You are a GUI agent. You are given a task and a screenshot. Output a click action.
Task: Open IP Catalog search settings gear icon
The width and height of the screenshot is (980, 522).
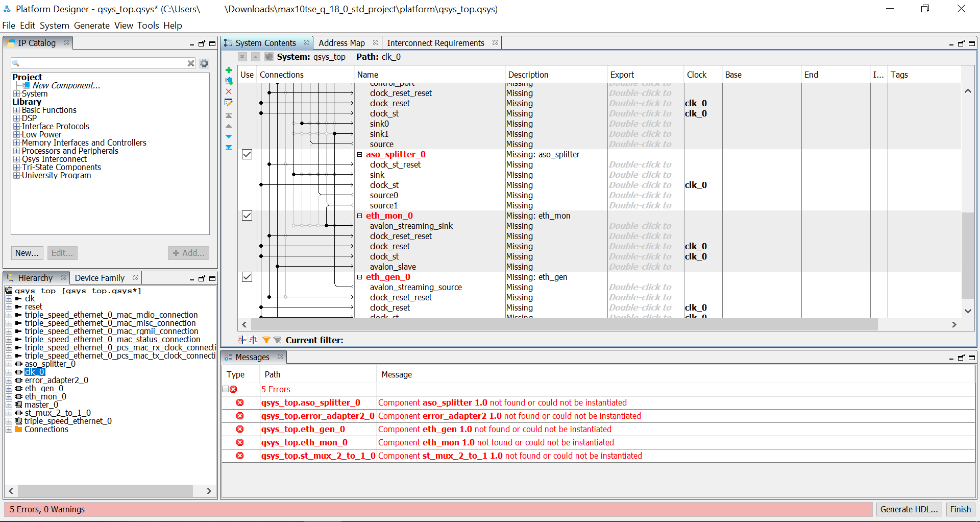click(204, 63)
